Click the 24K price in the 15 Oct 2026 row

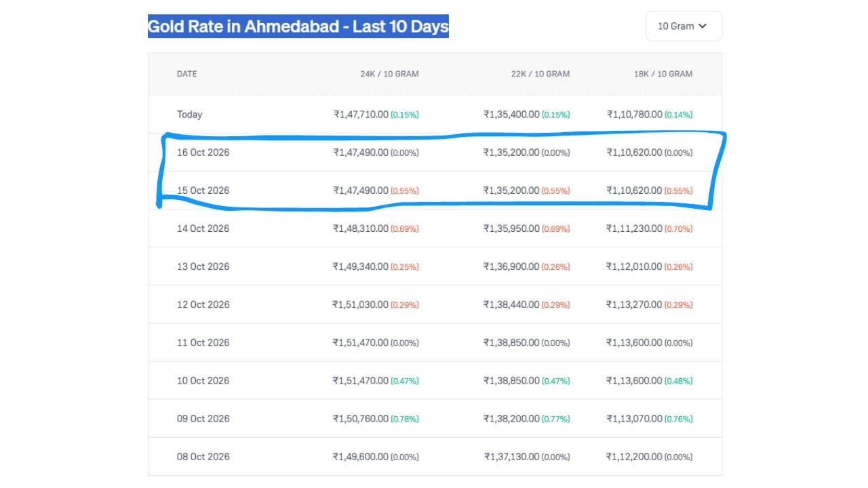(361, 190)
